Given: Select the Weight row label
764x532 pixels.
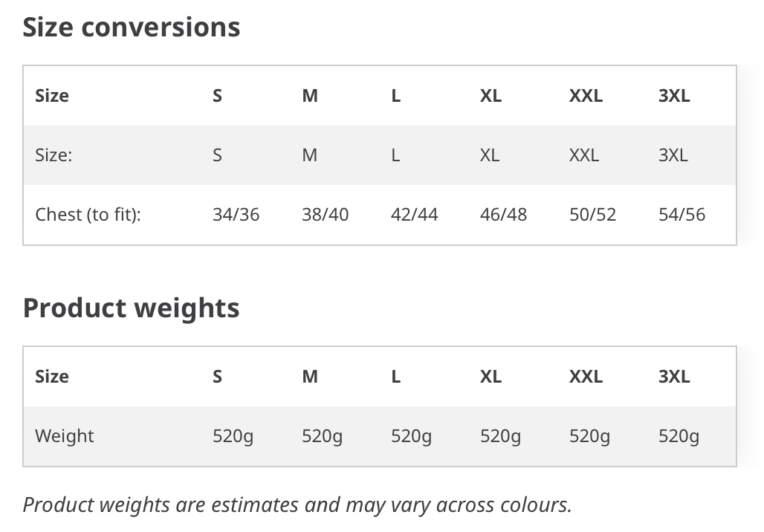Looking at the screenshot, I should pyautogui.click(x=65, y=436).
